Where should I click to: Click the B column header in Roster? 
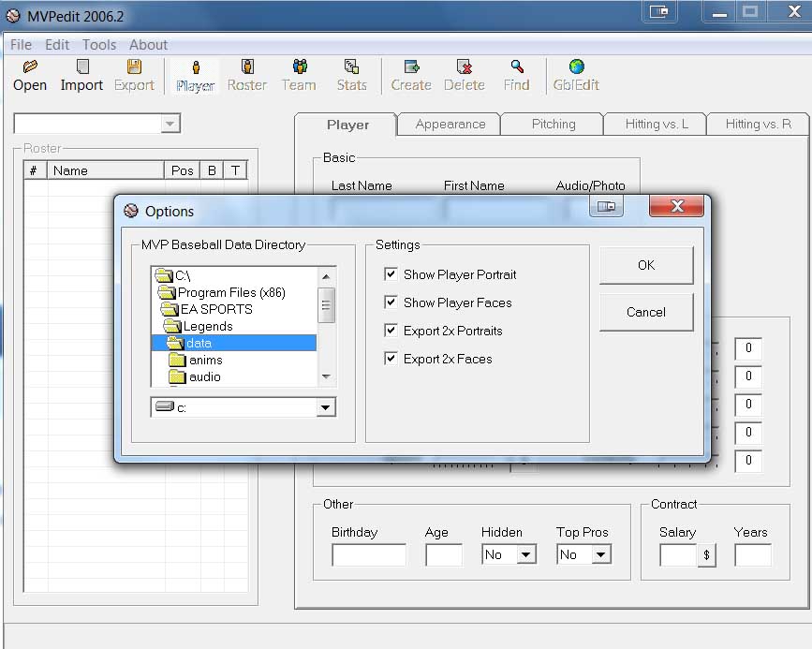coord(212,170)
